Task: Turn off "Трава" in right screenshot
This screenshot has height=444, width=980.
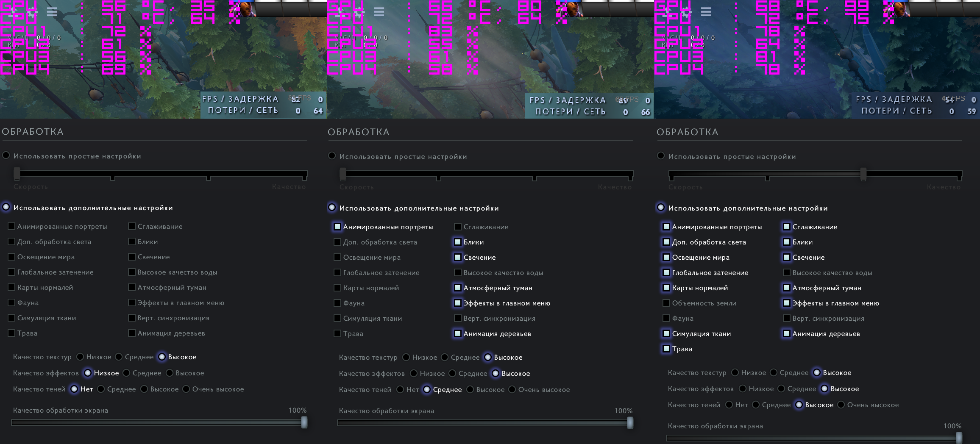Action: [x=666, y=349]
